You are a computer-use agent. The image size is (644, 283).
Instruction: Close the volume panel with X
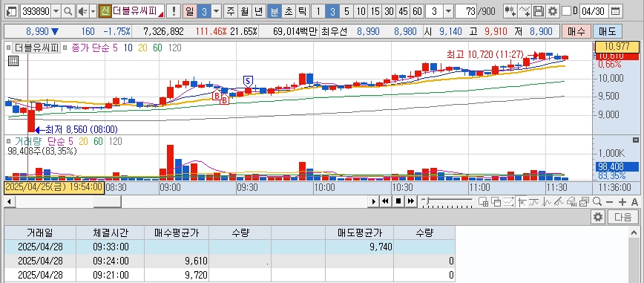click(636, 140)
